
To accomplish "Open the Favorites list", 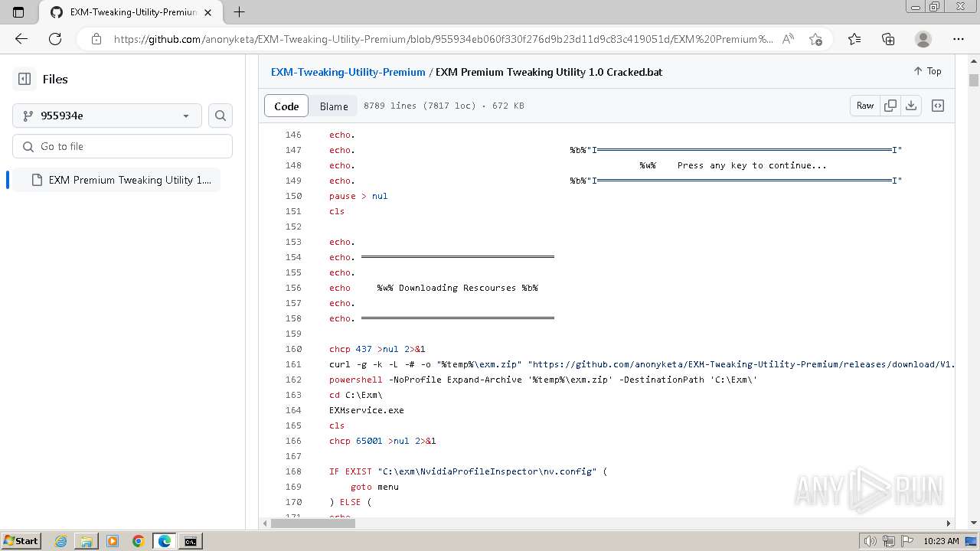I will point(854,39).
